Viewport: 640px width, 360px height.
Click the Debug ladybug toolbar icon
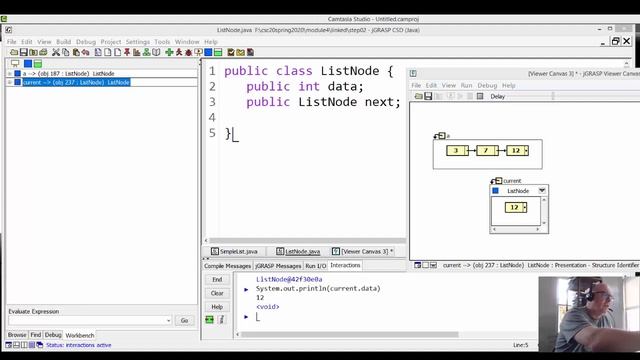pos(188,52)
